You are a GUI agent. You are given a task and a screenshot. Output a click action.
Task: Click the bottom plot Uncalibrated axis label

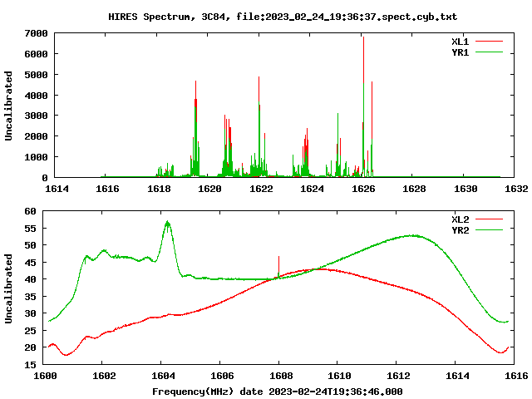tap(8, 288)
